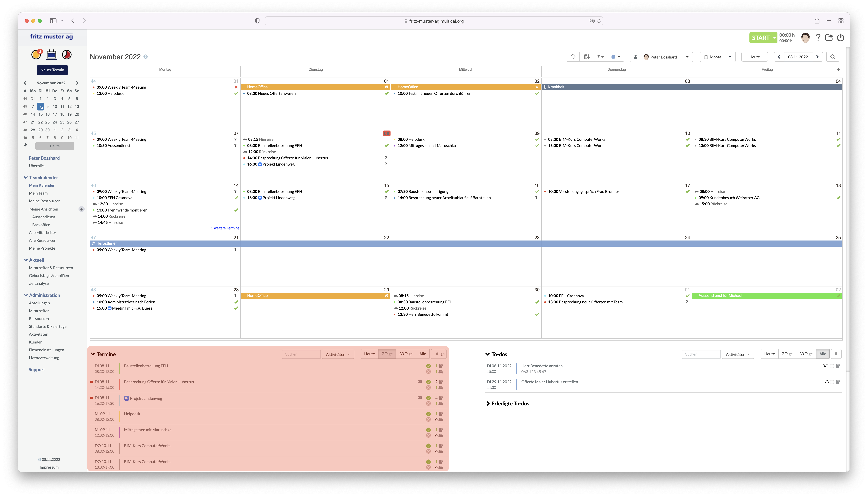Open the blue color square dropdown

click(616, 57)
